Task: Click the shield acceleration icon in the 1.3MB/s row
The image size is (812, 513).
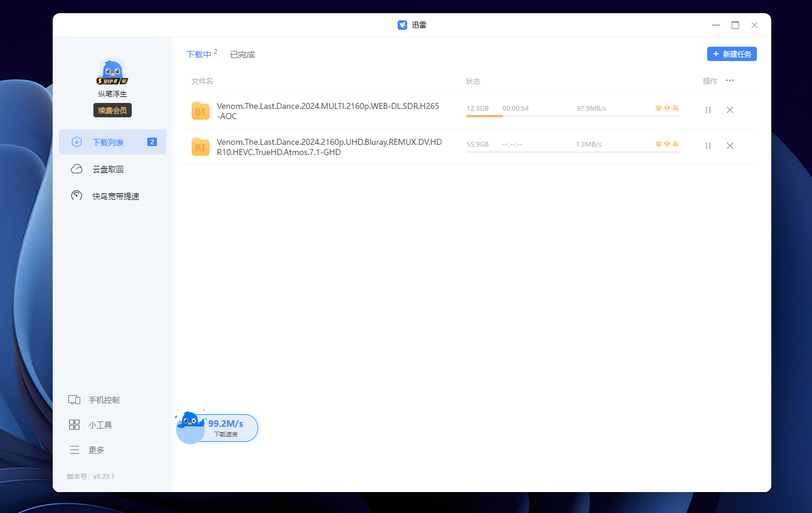Action: 659,144
